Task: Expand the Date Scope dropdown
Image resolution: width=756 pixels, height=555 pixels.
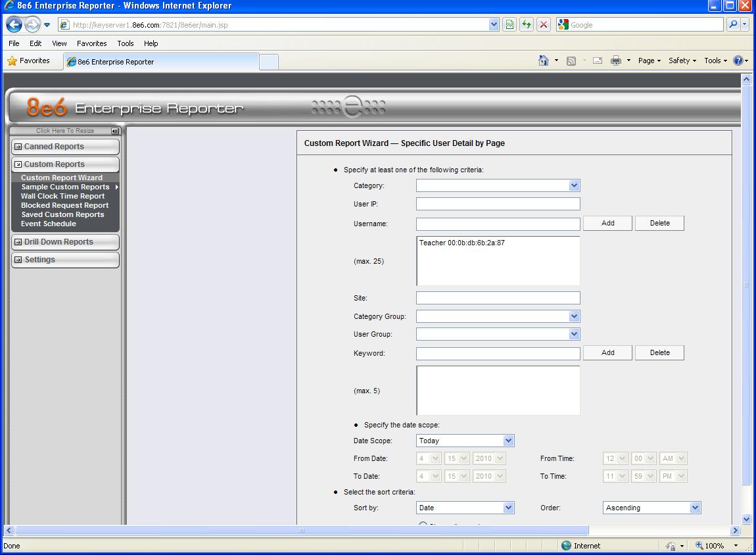Action: pos(508,441)
